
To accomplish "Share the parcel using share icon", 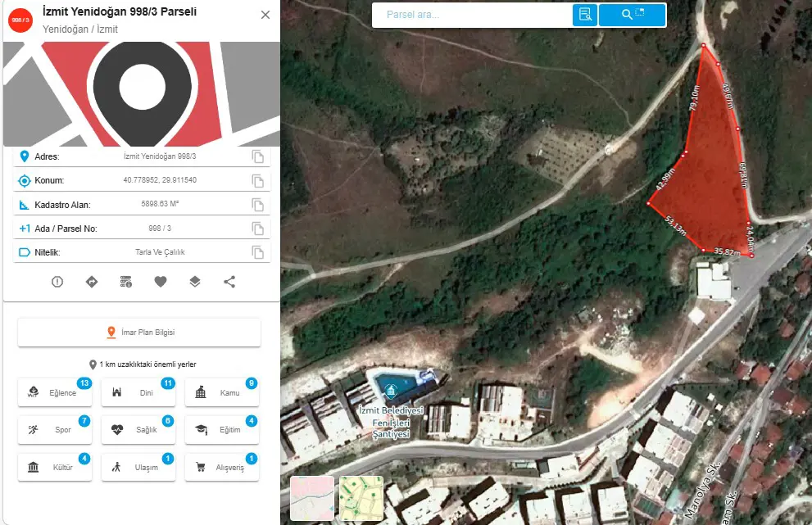I will pos(229,282).
